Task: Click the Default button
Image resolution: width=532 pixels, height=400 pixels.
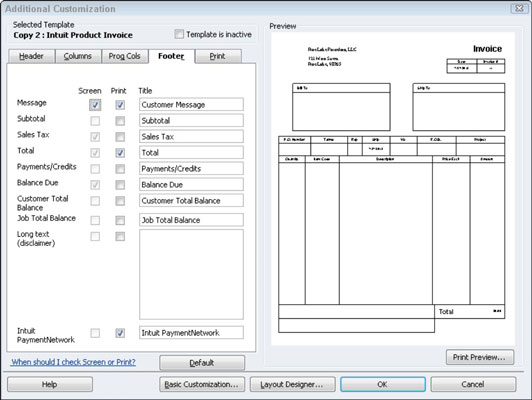Action: coord(202,363)
